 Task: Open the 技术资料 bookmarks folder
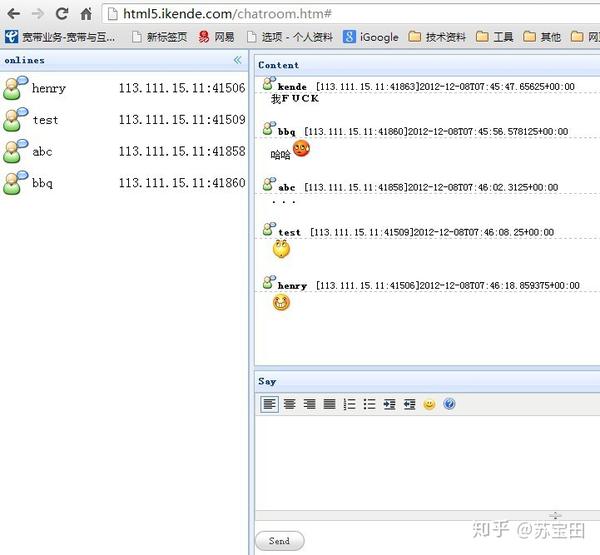point(437,37)
